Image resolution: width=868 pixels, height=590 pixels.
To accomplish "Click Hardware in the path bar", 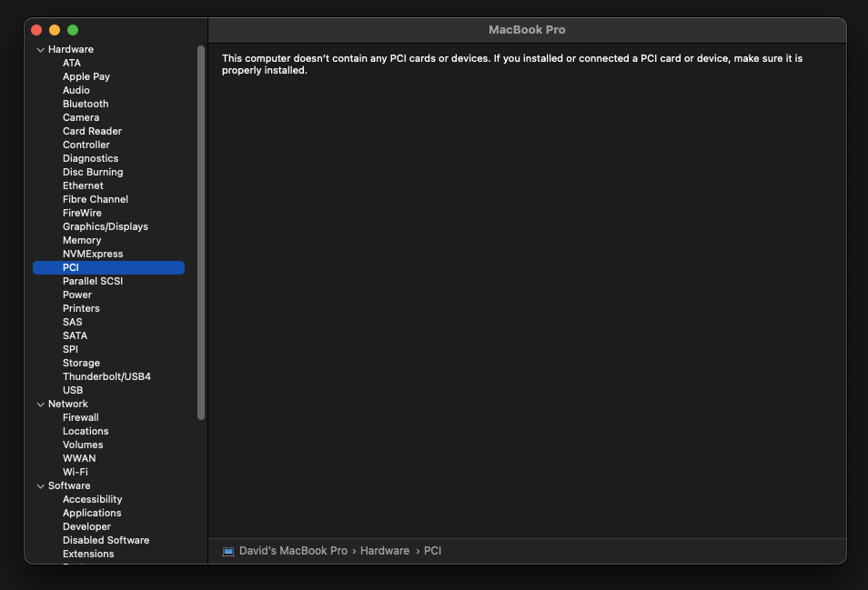I will click(x=385, y=551).
